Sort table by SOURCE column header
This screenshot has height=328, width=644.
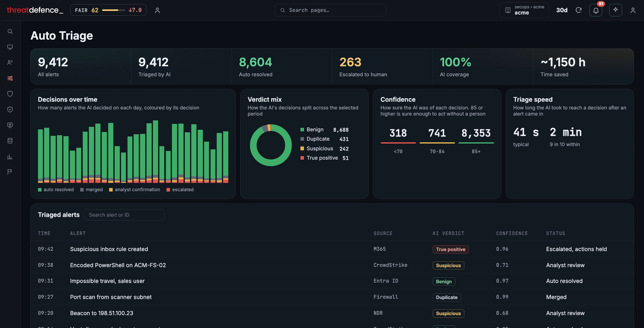(383, 233)
